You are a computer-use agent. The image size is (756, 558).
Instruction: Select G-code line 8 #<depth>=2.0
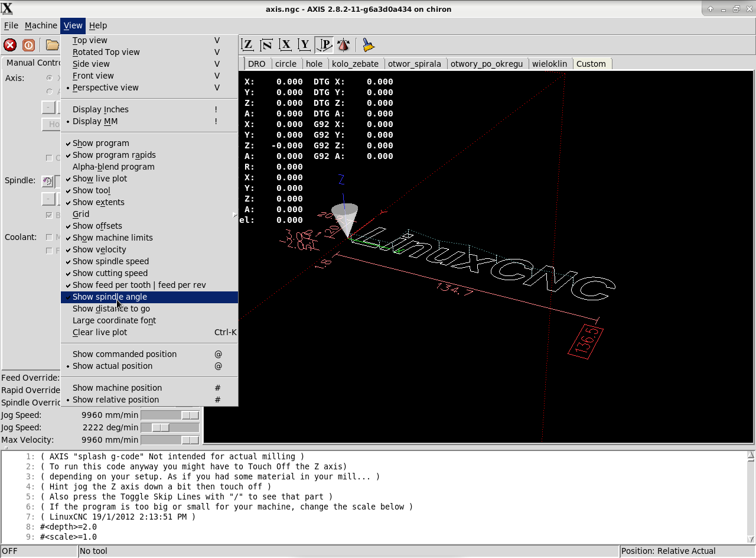(69, 527)
